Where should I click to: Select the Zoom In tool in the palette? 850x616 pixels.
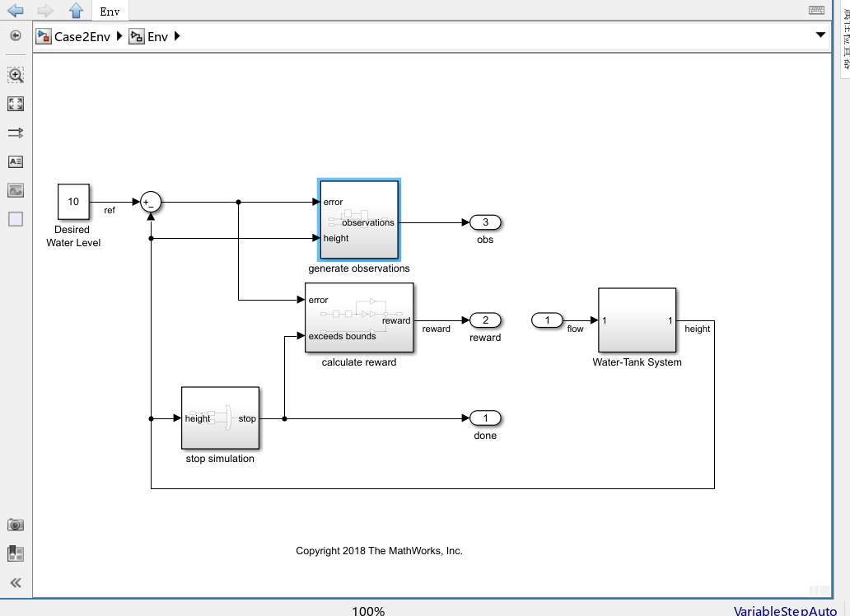pyautogui.click(x=16, y=76)
